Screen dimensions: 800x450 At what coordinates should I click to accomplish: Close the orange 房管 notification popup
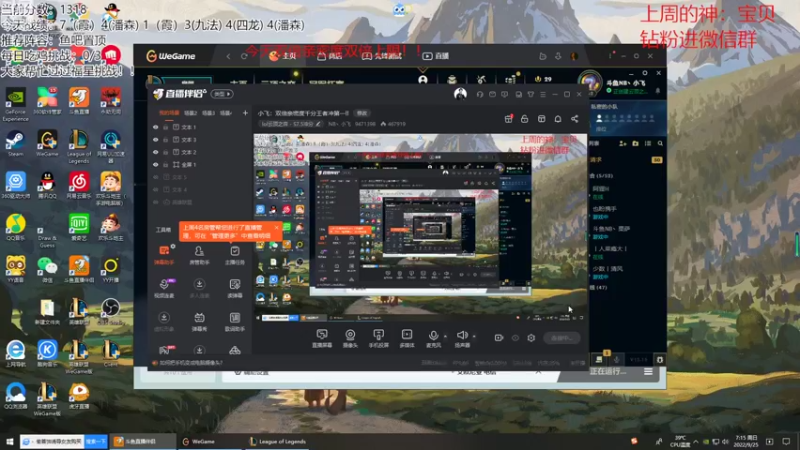pyautogui.click(x=277, y=228)
